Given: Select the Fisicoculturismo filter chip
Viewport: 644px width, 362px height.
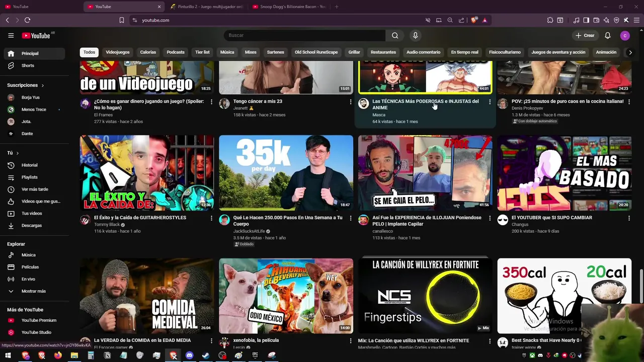Looking at the screenshot, I should tap(505, 52).
